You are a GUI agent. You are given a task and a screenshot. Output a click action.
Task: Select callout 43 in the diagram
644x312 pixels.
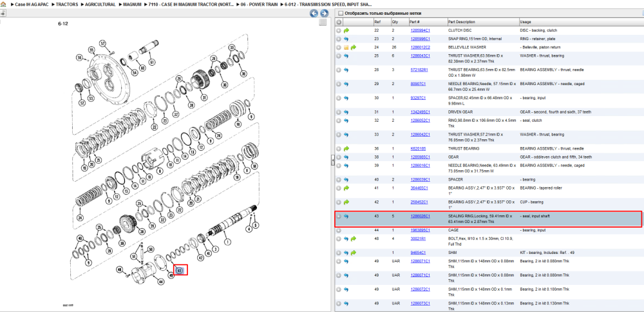[x=179, y=270]
